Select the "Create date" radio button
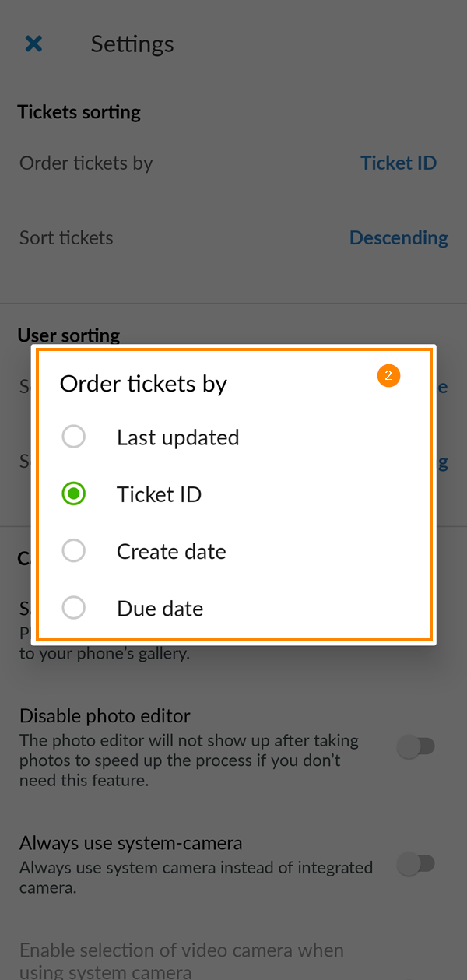 pos(74,550)
